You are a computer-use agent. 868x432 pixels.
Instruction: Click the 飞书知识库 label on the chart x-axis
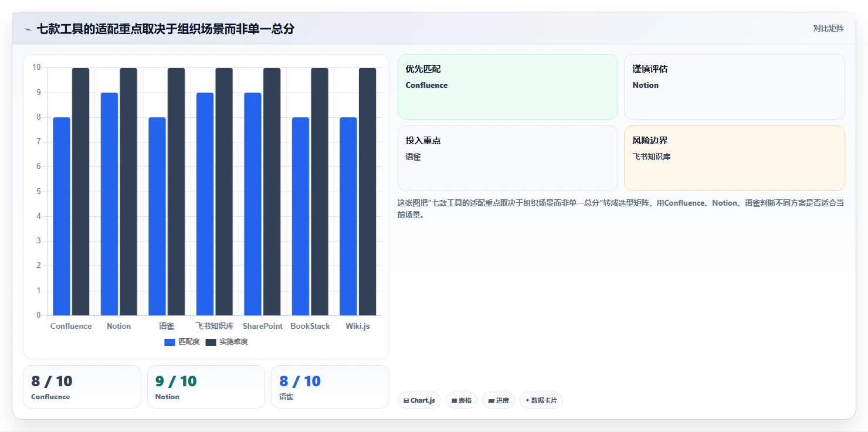click(x=215, y=326)
